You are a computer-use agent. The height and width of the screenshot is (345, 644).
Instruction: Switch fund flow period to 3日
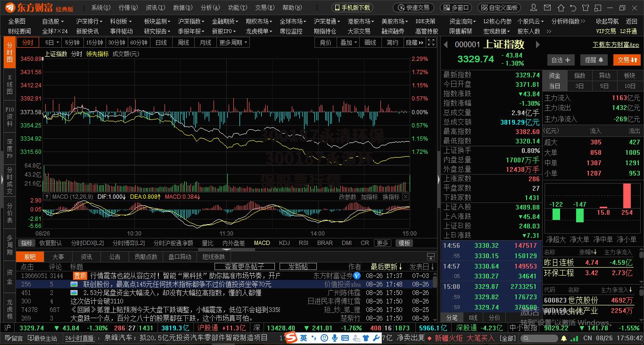(x=579, y=86)
